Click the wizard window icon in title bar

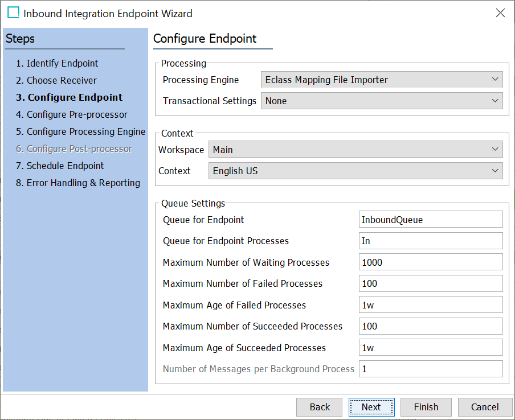pyautogui.click(x=14, y=13)
